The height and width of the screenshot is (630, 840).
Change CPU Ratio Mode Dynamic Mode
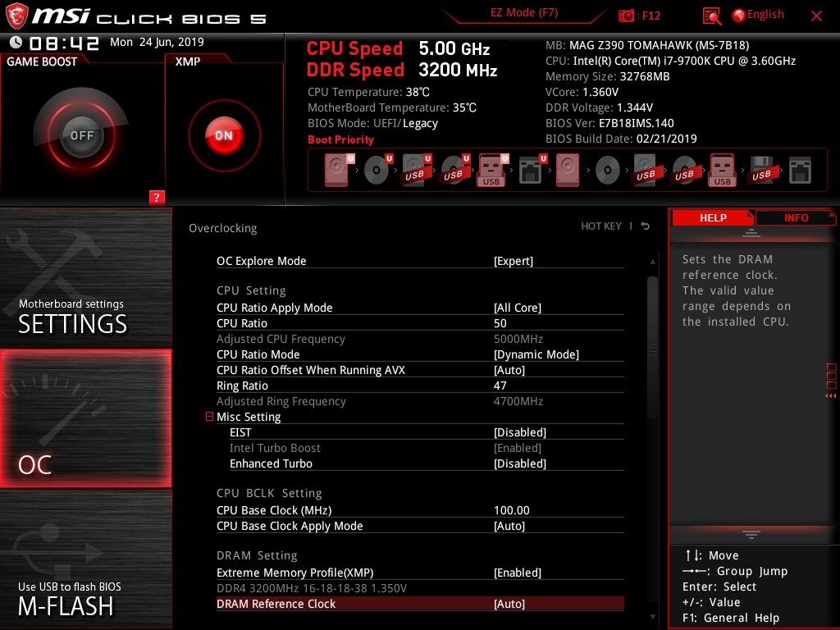pyautogui.click(x=536, y=354)
